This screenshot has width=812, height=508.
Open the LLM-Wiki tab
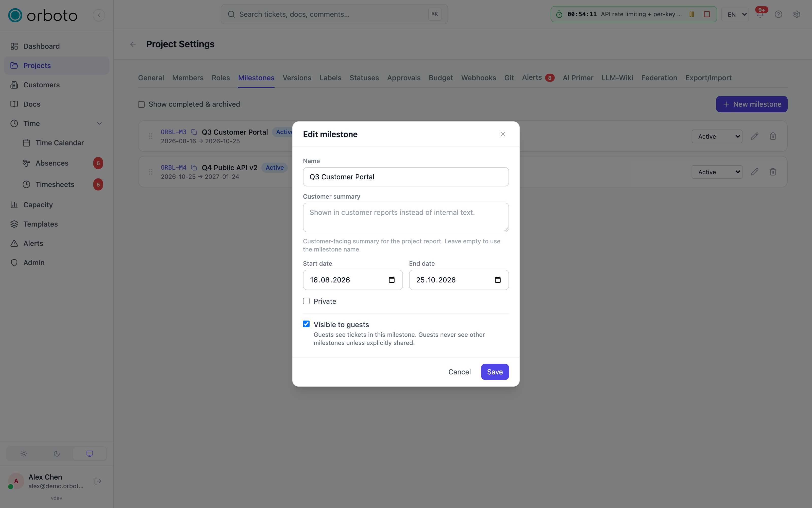click(617, 78)
